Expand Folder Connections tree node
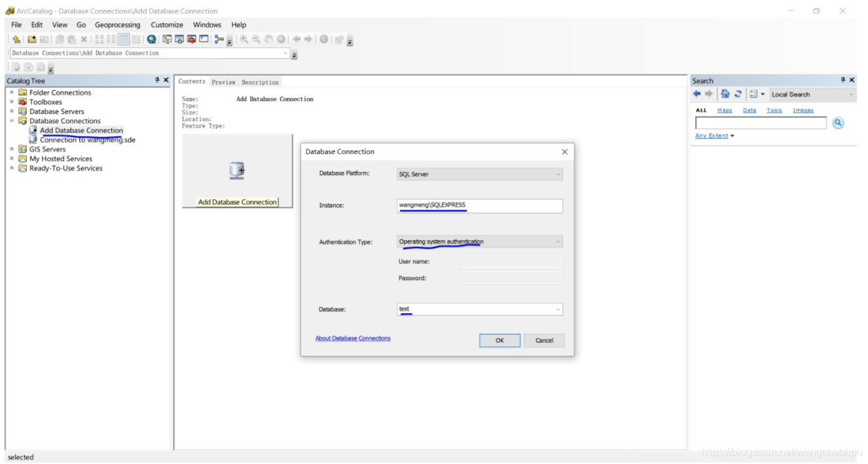Screen dimensions: 868x464 12,93
